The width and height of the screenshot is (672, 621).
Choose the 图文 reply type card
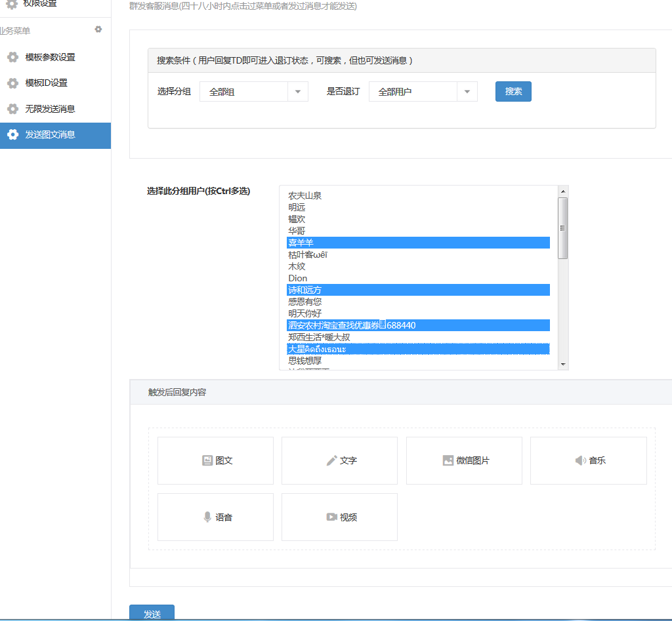pos(215,460)
